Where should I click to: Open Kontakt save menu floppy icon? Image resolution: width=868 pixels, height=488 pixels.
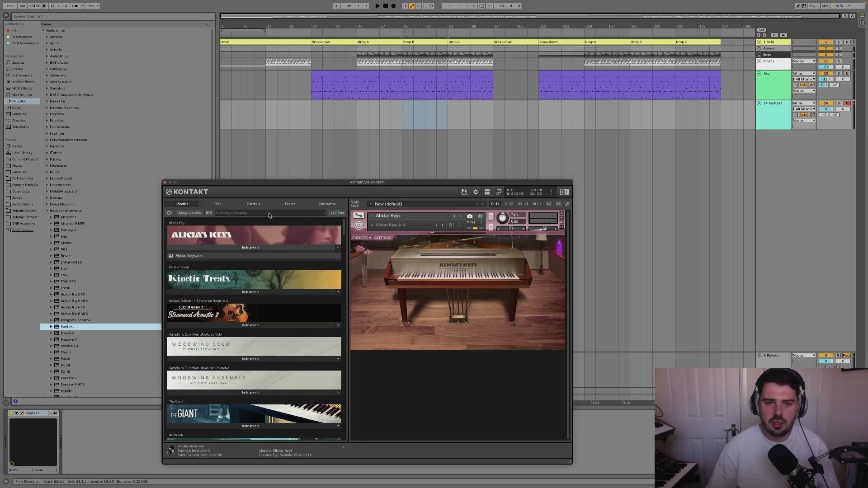pyautogui.click(x=464, y=192)
